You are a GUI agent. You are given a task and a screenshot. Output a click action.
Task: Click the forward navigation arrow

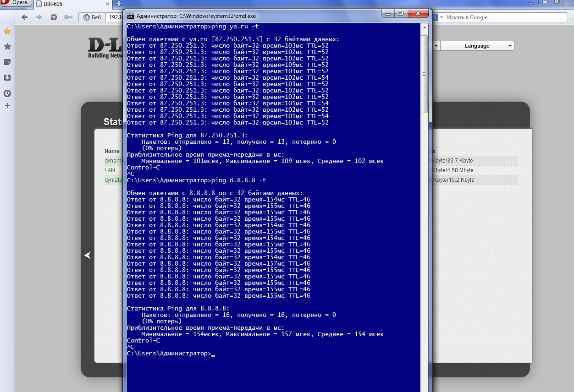[39, 17]
